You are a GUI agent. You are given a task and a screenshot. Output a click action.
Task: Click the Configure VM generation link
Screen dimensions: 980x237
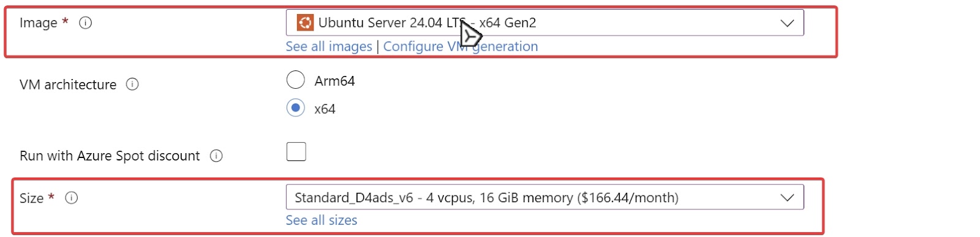click(461, 47)
